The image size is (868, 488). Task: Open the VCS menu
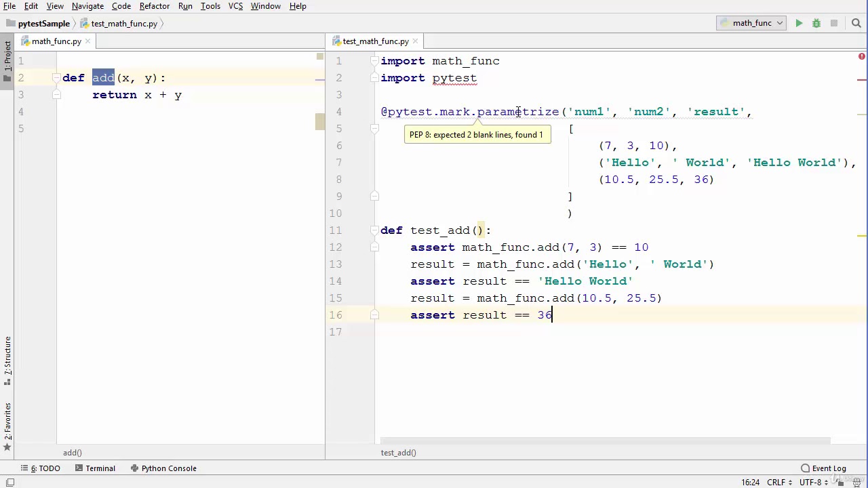tap(235, 6)
